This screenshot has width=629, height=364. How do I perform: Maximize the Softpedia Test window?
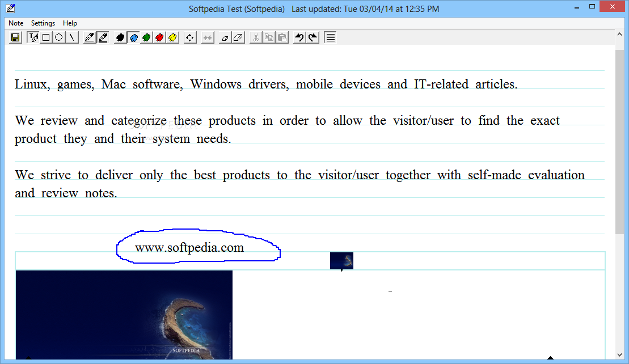click(592, 7)
